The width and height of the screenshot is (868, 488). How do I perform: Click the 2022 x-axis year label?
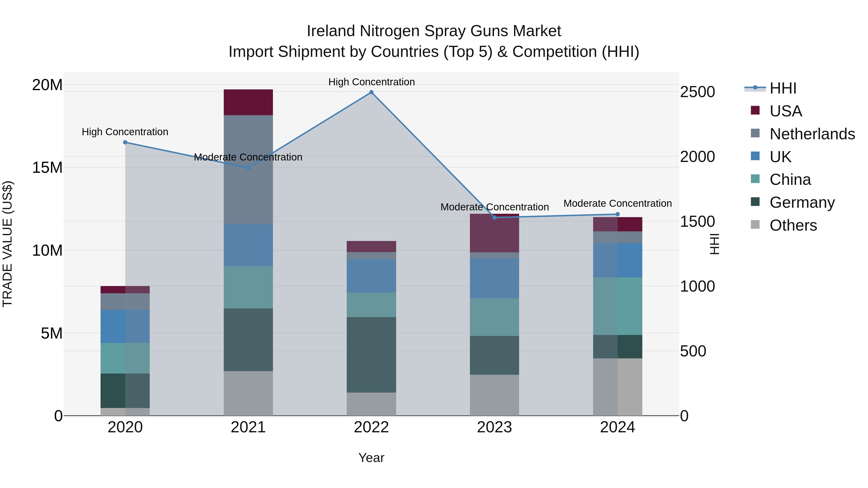(x=371, y=427)
